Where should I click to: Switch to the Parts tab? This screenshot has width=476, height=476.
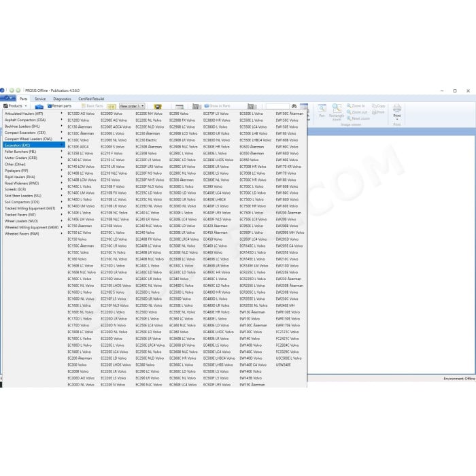pyautogui.click(x=23, y=99)
